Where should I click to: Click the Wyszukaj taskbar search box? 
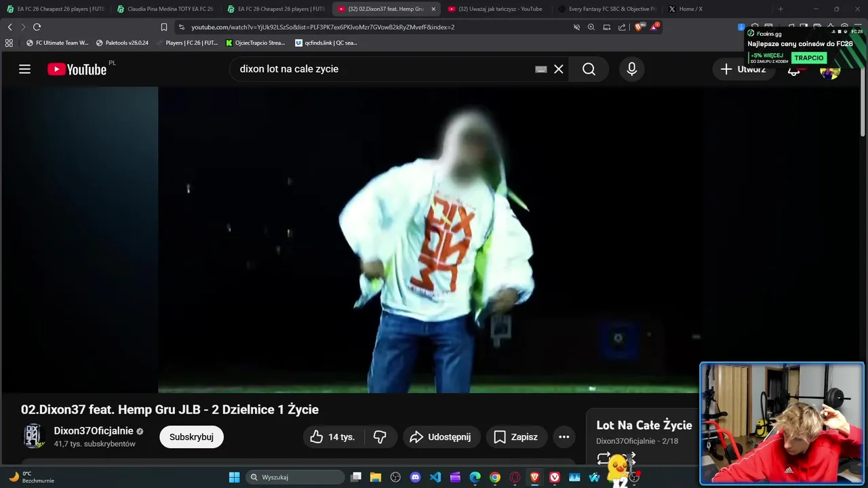click(x=295, y=477)
